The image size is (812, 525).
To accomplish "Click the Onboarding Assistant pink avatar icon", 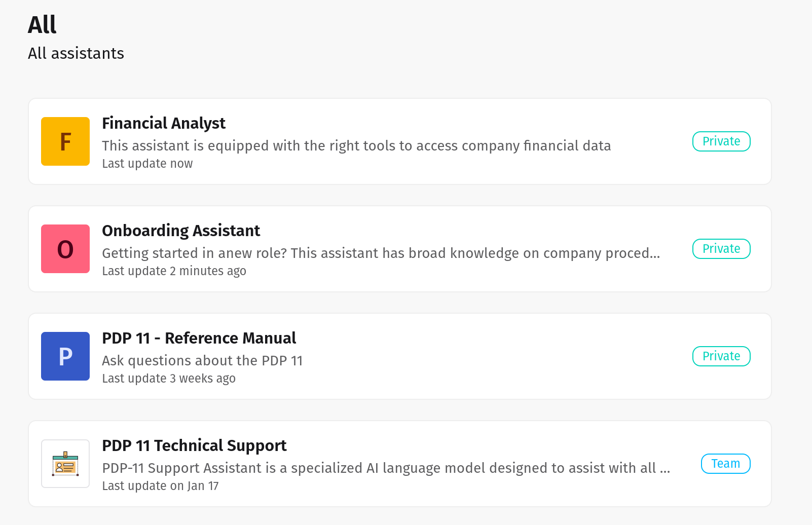I will click(65, 249).
